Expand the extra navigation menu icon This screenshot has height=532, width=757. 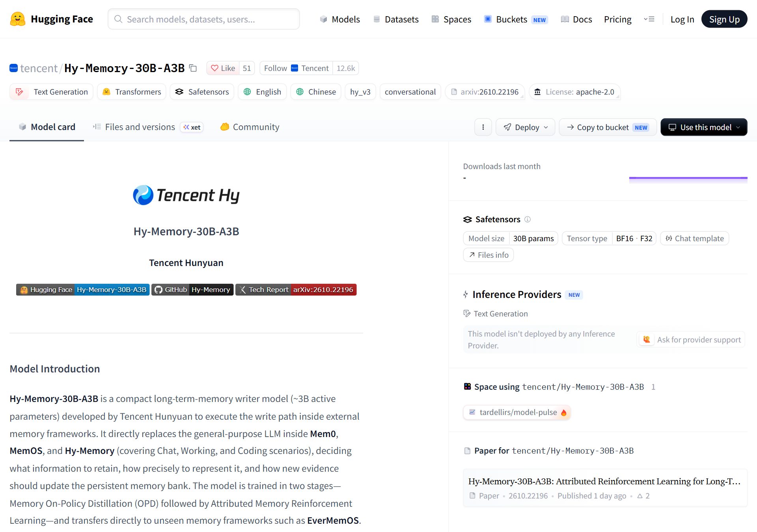click(649, 19)
